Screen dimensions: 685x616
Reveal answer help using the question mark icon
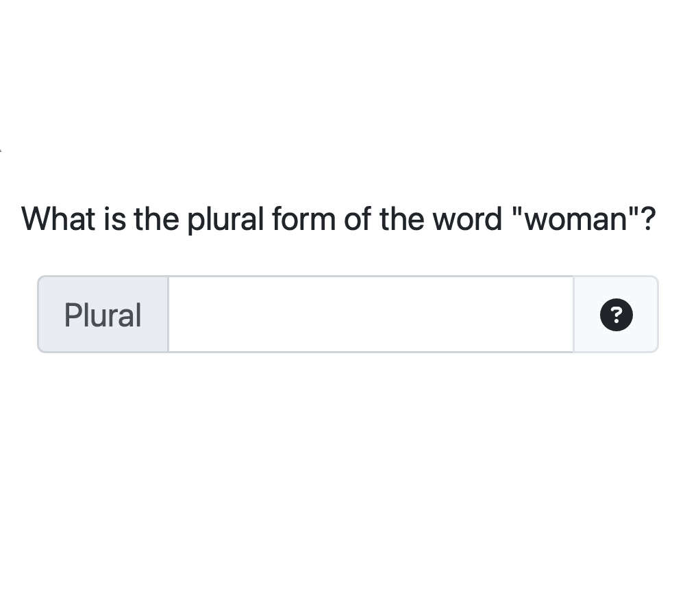[x=616, y=315]
